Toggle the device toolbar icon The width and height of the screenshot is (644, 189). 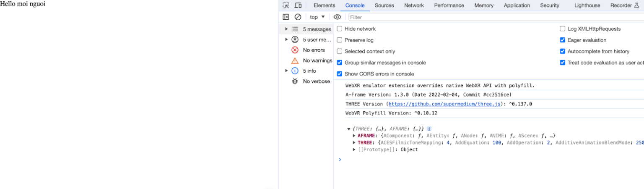[x=298, y=5]
